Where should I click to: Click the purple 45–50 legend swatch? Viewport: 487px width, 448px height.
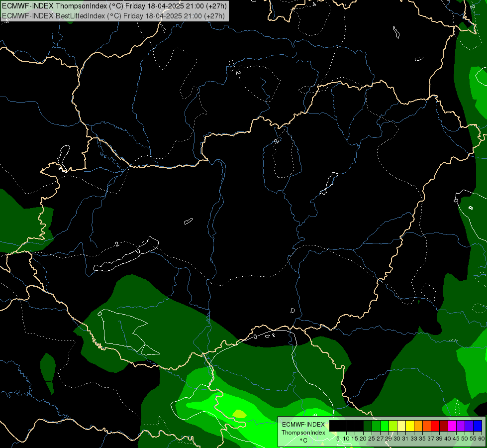(x=461, y=426)
